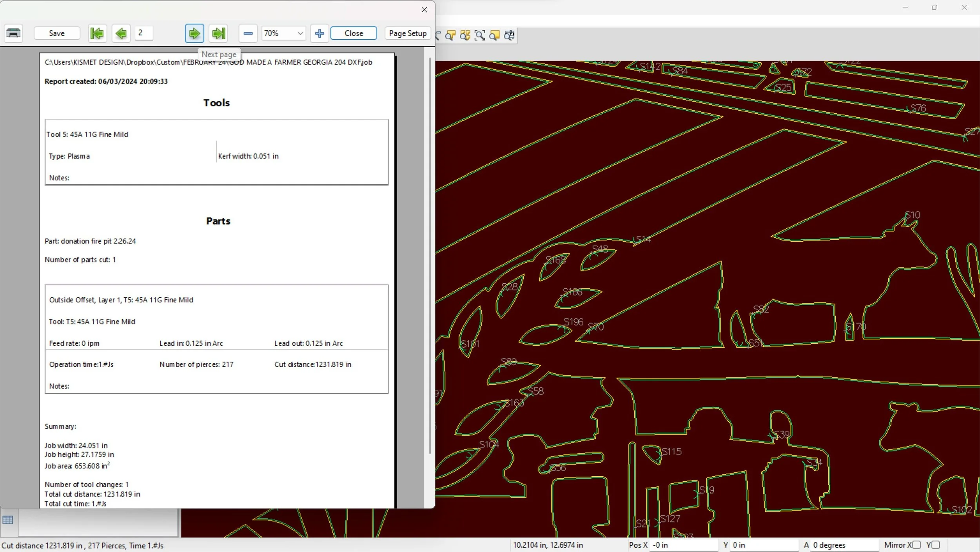
Task: Enable Mirror X checkbox
Action: tap(916, 545)
